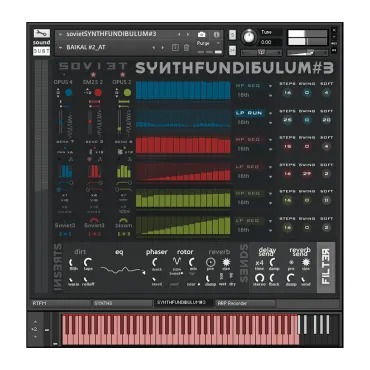Click the camera snapshot icon
This screenshot has height=370, width=370.
(x=201, y=34)
